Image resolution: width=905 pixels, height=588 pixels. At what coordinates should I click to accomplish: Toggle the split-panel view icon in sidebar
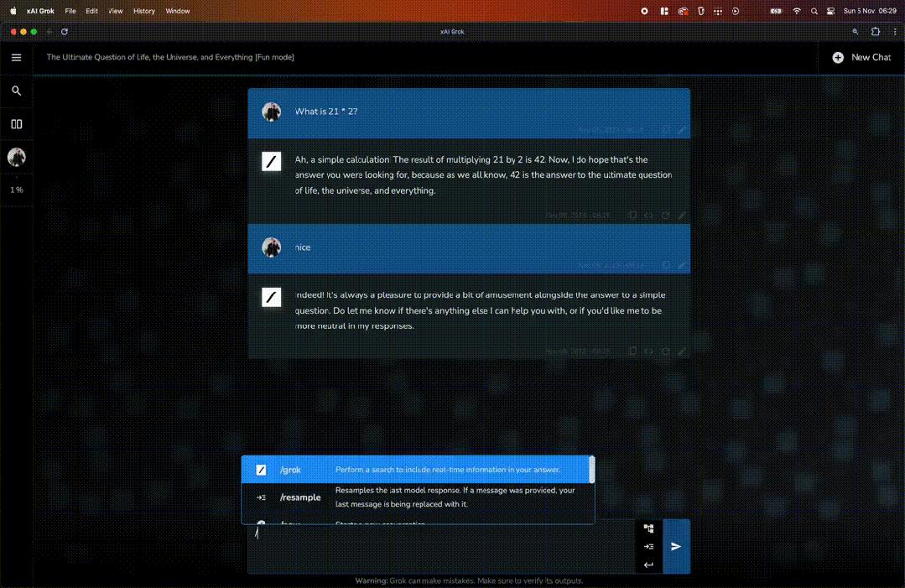click(x=16, y=124)
